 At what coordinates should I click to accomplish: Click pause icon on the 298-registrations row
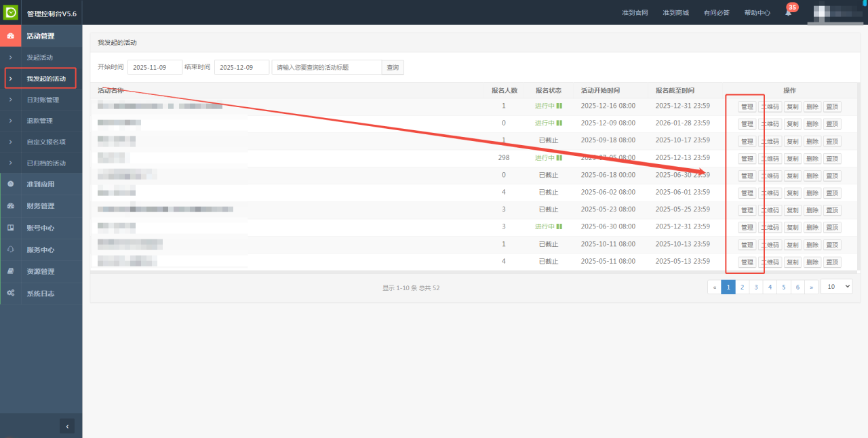(559, 158)
